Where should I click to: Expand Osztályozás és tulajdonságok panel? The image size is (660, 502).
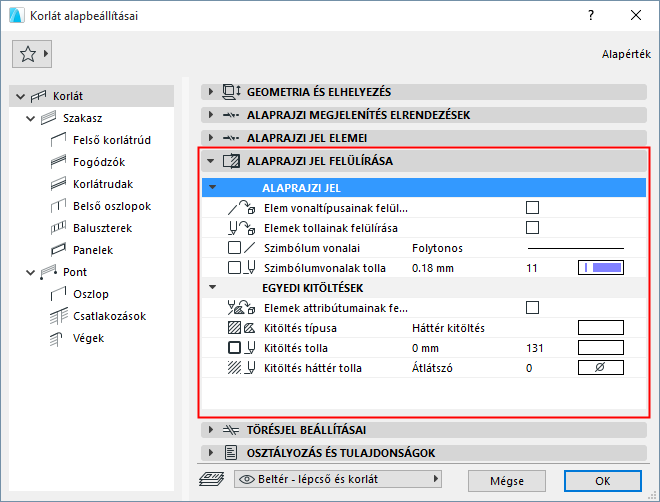click(211, 453)
